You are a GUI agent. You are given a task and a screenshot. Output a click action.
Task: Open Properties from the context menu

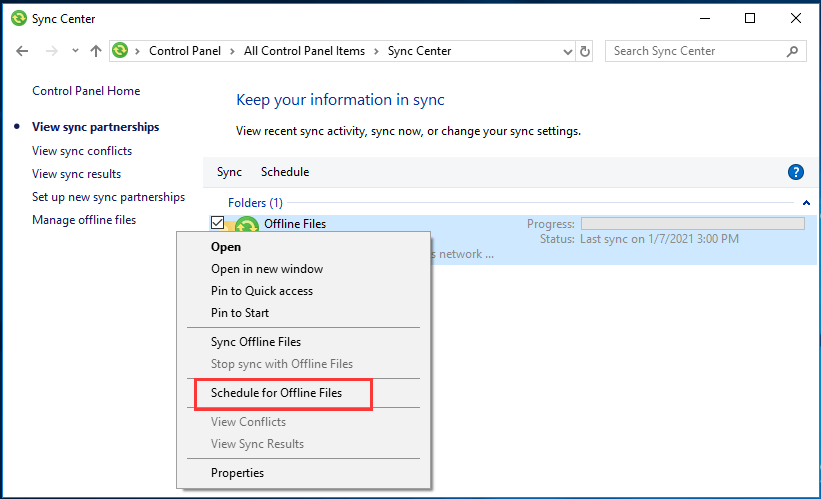(237, 473)
